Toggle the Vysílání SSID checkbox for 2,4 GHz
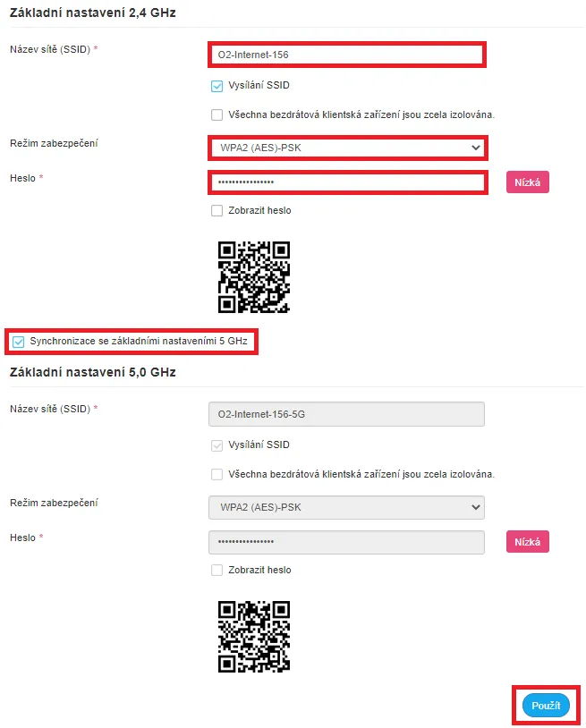Image resolution: width=586 pixels, height=728 pixels. point(216,87)
